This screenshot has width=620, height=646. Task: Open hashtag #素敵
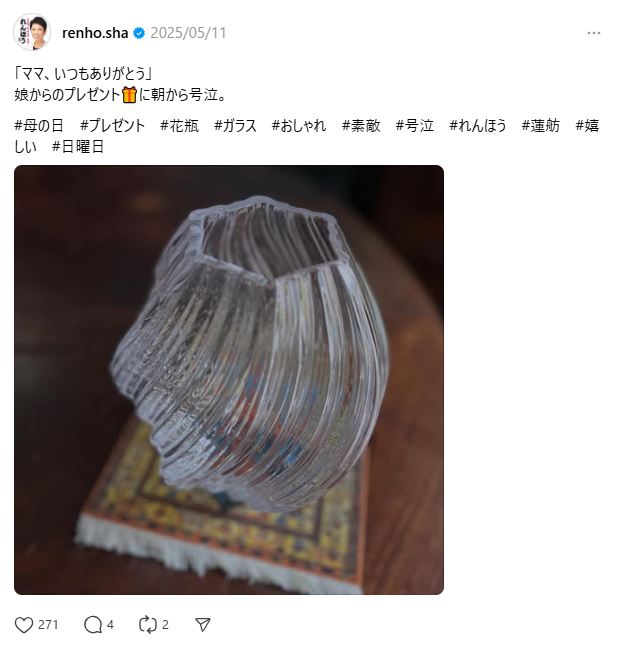pos(361,125)
